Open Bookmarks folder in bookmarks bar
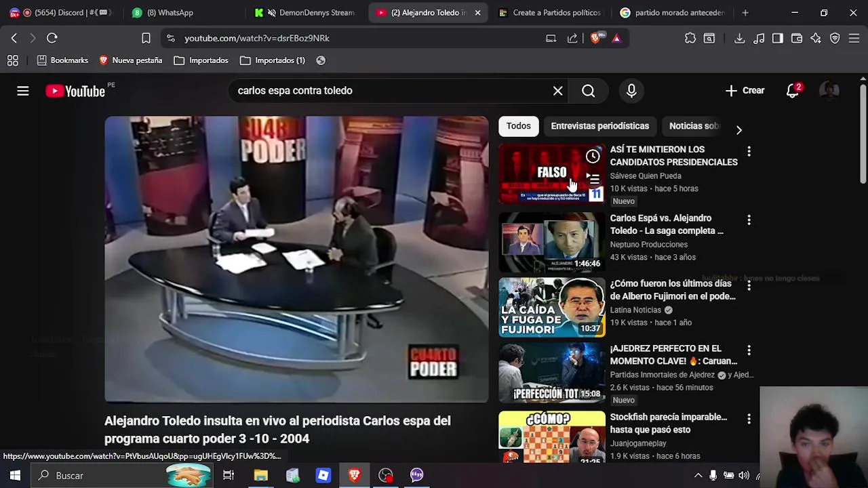 [x=62, y=60]
